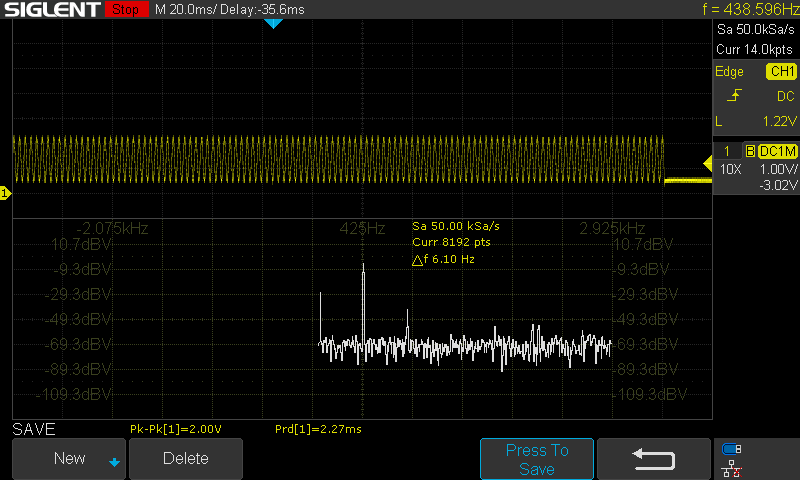Click the FFT center frequency 425Hz label

coord(362,228)
